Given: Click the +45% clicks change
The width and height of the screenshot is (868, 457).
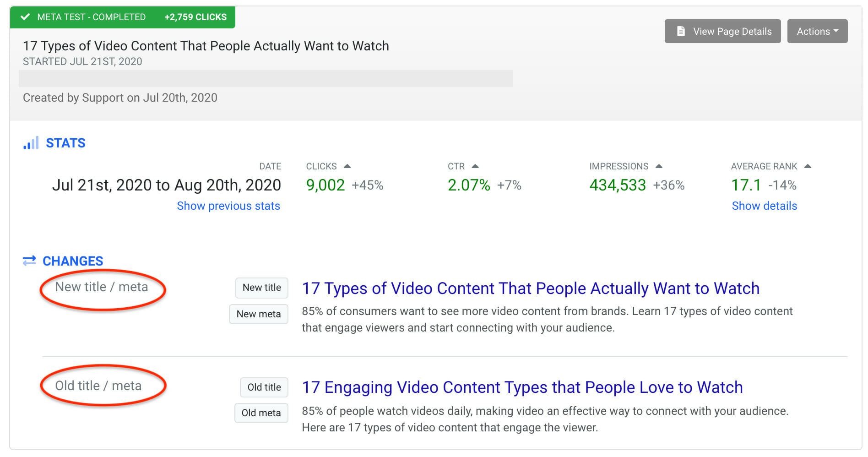Looking at the screenshot, I should [x=368, y=185].
